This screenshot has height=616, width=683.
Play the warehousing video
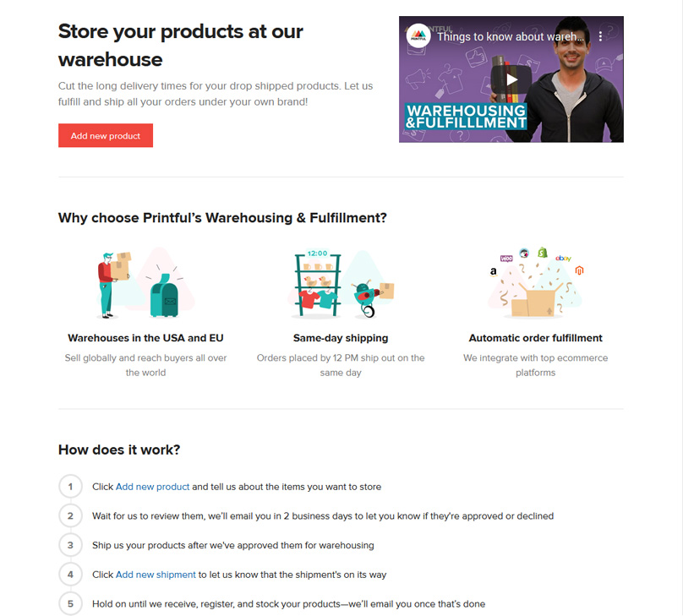point(511,79)
